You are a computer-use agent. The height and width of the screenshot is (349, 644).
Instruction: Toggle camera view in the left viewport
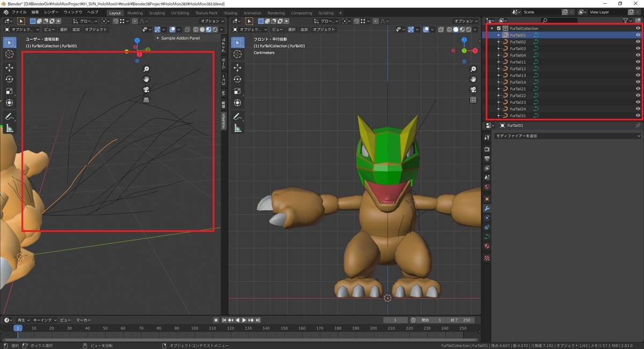[x=146, y=90]
